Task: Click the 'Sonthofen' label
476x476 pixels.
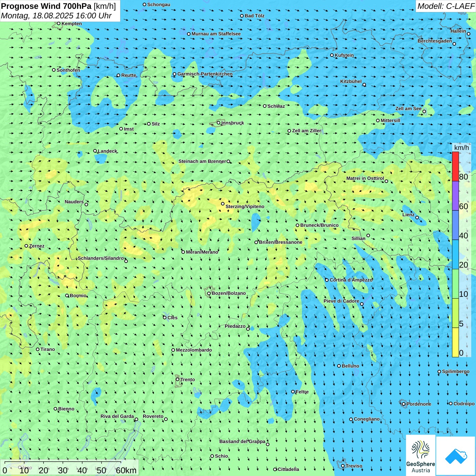Action: tap(69, 70)
